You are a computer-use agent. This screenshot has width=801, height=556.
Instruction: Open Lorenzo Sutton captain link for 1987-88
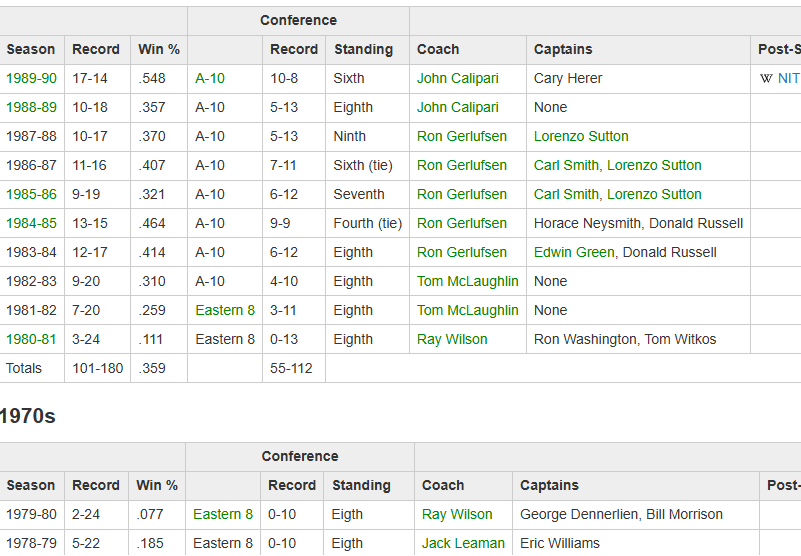click(x=581, y=136)
